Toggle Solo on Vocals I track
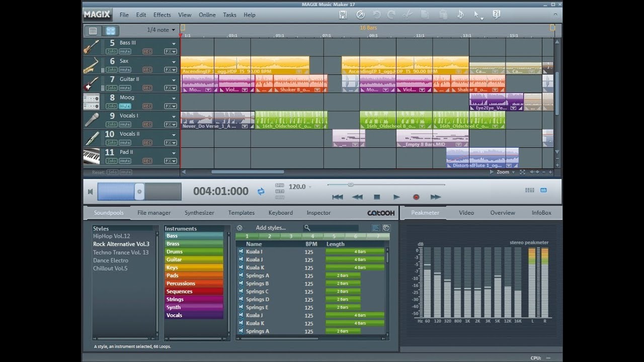 click(112, 124)
